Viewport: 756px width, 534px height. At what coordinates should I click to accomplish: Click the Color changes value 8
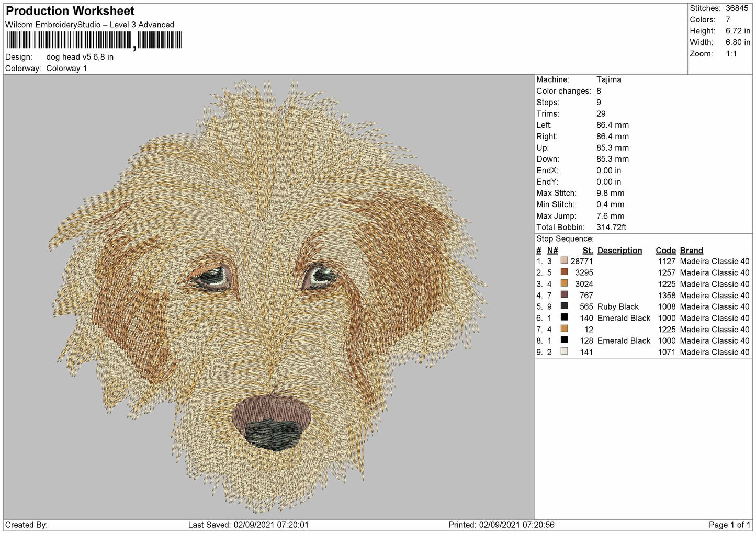(x=599, y=91)
